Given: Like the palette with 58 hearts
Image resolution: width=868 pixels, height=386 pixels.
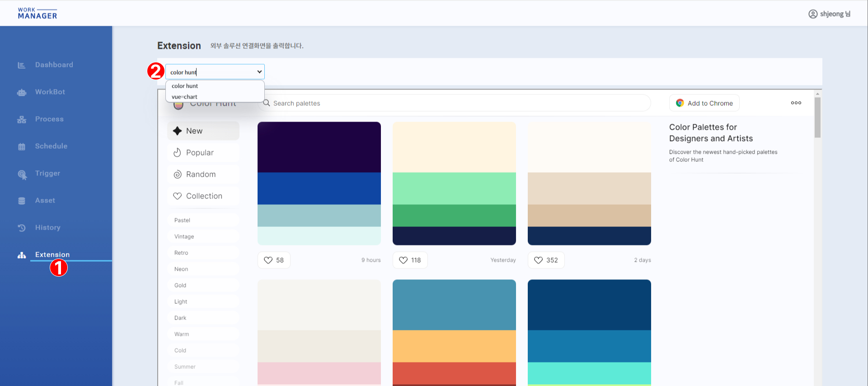Looking at the screenshot, I should [274, 260].
